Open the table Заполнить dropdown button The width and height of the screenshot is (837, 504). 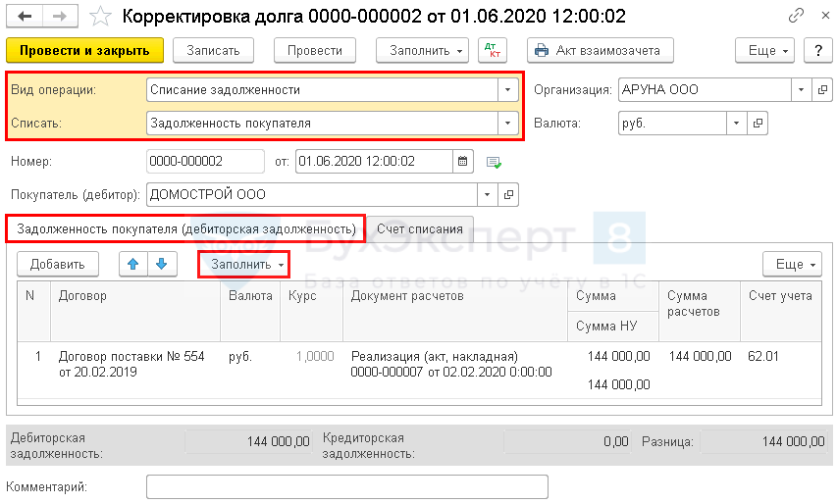(242, 264)
